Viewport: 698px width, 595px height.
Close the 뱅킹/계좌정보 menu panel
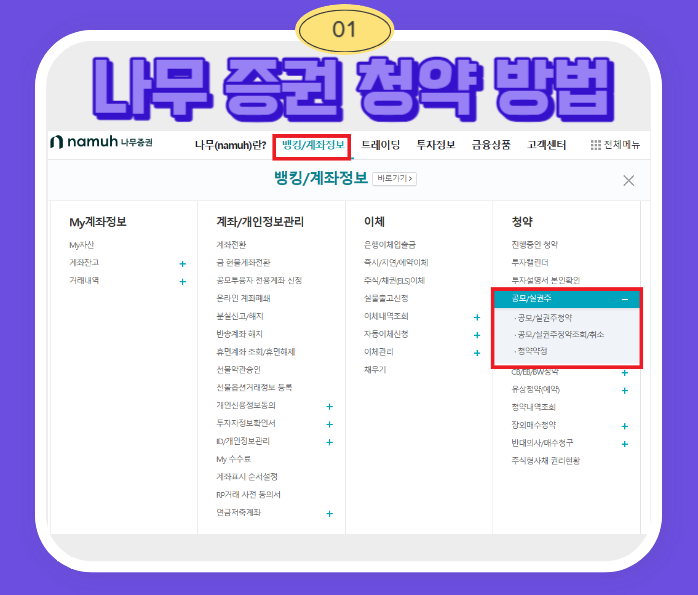(x=629, y=181)
